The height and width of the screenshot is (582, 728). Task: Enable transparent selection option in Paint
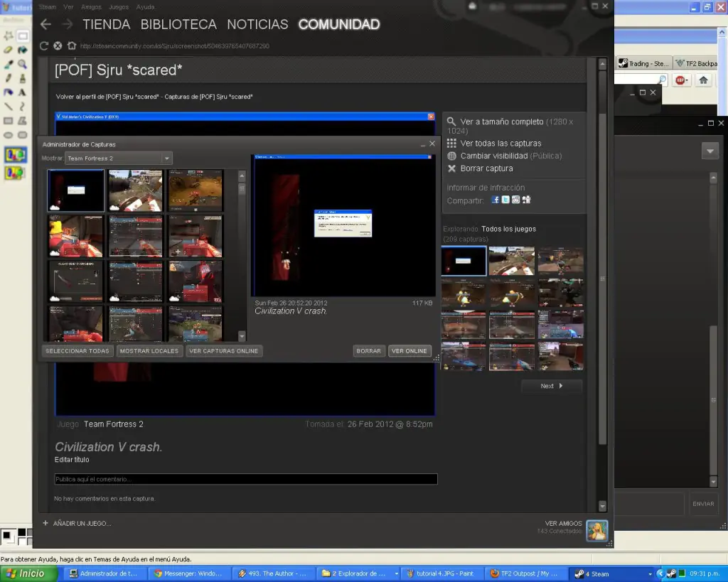16,173
